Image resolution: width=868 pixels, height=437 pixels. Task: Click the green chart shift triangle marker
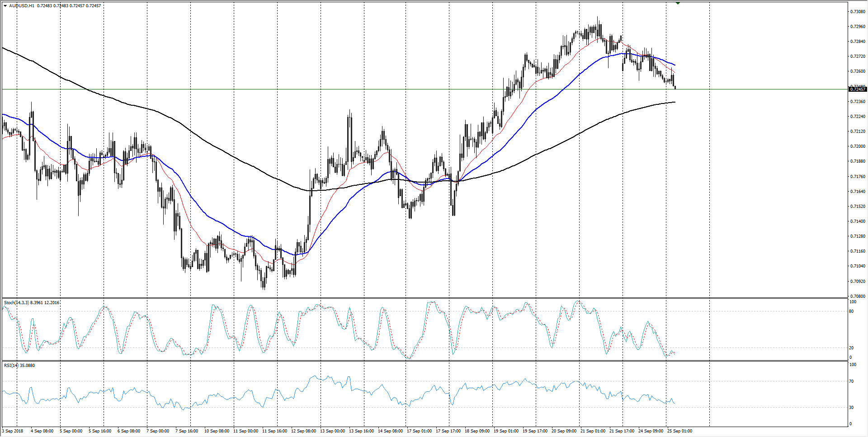click(678, 3)
